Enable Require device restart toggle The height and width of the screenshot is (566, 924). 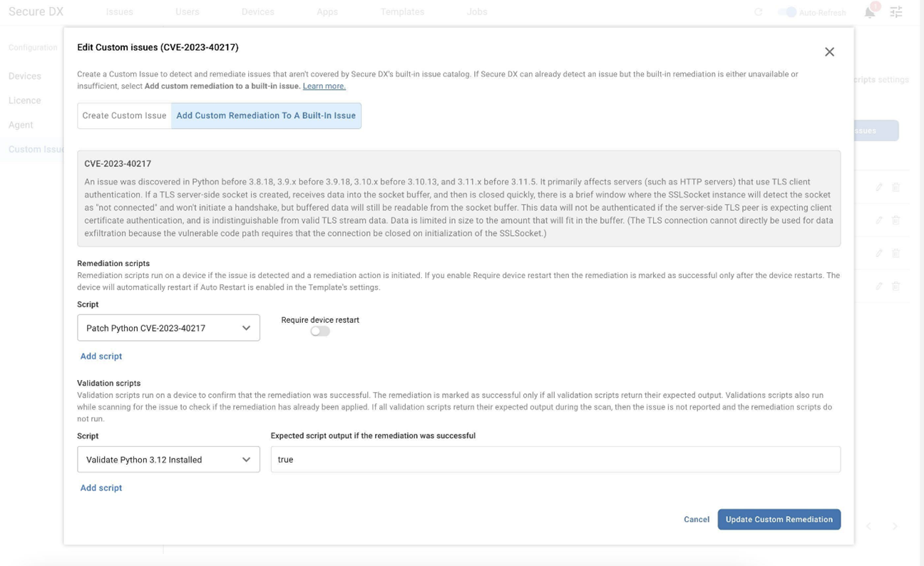pos(320,331)
